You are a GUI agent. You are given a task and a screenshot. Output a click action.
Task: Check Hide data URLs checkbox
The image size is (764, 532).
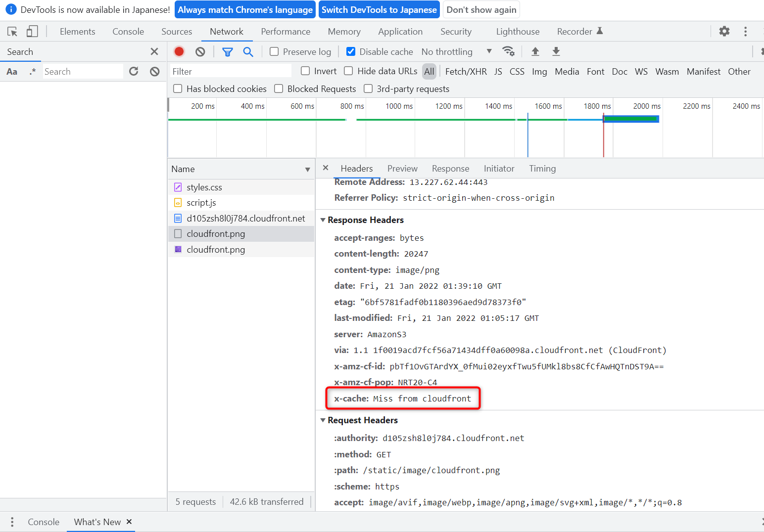tap(348, 71)
